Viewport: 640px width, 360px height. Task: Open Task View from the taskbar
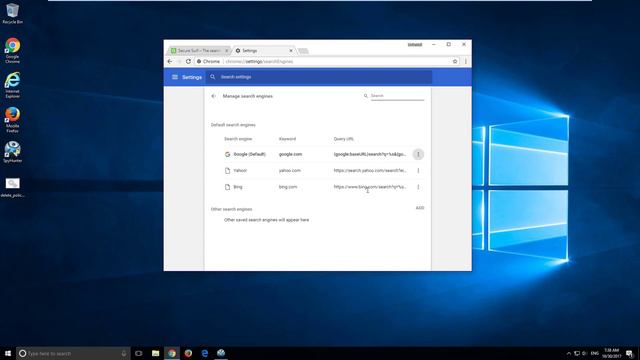pos(139,353)
